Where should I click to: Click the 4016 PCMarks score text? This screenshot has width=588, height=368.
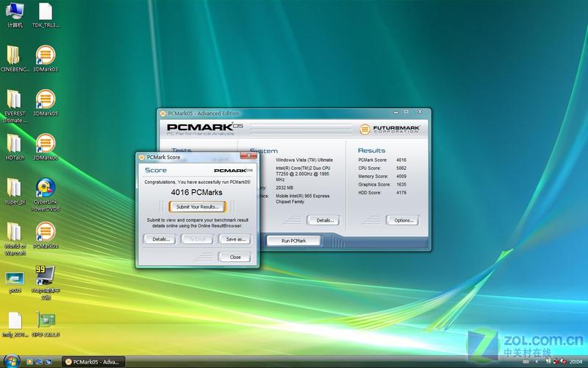pos(196,192)
